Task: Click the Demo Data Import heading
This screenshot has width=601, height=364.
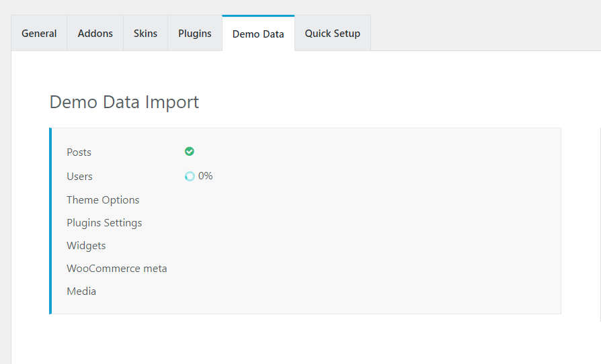Action: pos(124,102)
